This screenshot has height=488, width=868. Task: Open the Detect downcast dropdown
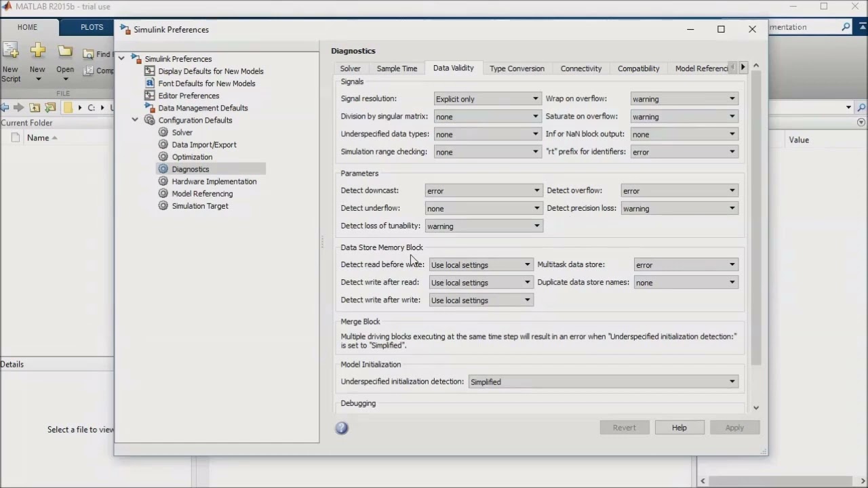point(484,190)
